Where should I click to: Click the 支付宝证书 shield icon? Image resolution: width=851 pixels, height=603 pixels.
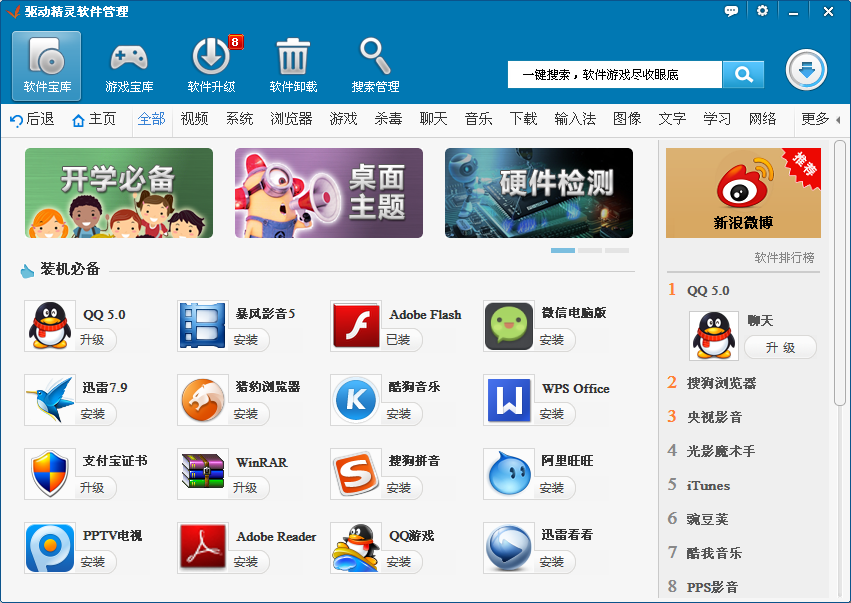[50, 474]
